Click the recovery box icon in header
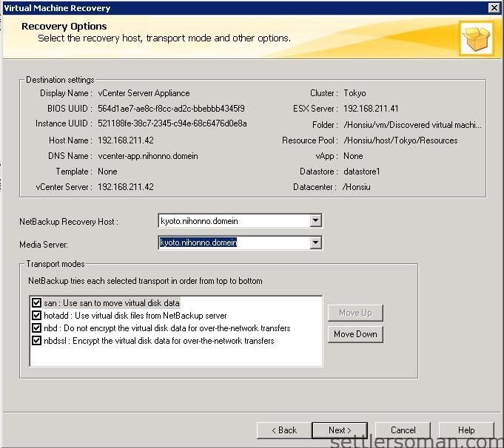The height and width of the screenshot is (448, 504). click(x=476, y=38)
